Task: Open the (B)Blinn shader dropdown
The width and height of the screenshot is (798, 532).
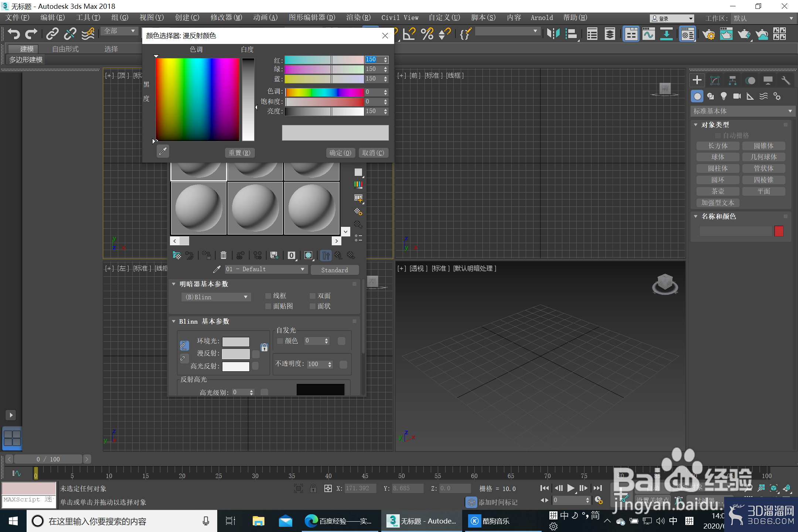Action: [216, 297]
